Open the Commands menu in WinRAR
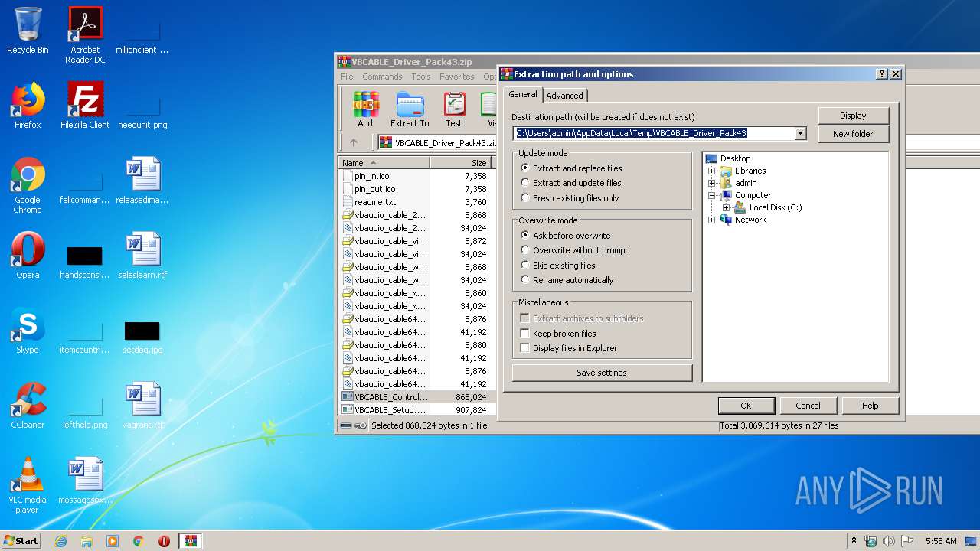Image resolution: width=980 pixels, height=551 pixels. (x=382, y=77)
